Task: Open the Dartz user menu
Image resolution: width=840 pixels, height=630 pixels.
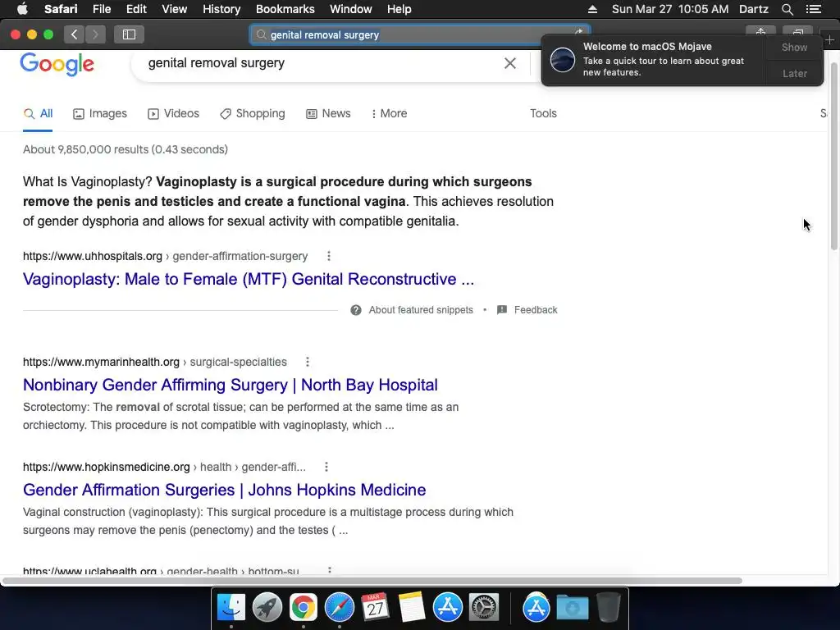Action: [754, 9]
